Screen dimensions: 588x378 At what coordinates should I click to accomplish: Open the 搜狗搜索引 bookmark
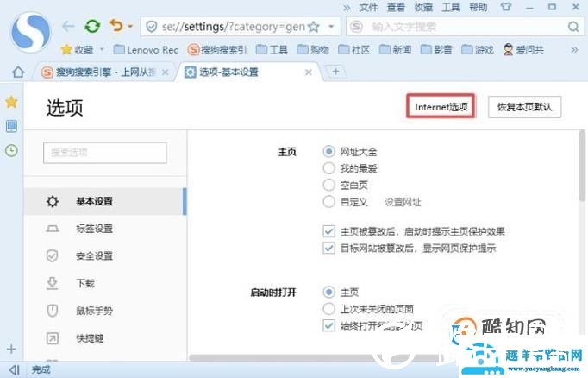pyautogui.click(x=217, y=49)
